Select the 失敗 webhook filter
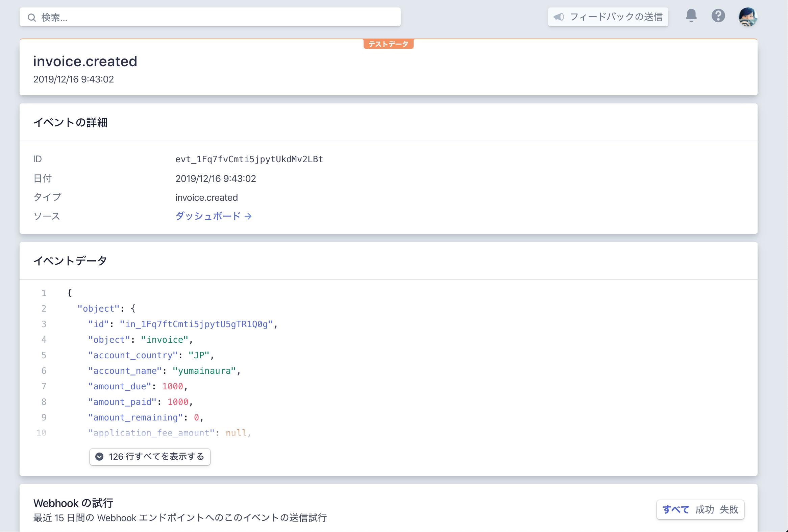The height and width of the screenshot is (532, 788). coord(729,509)
